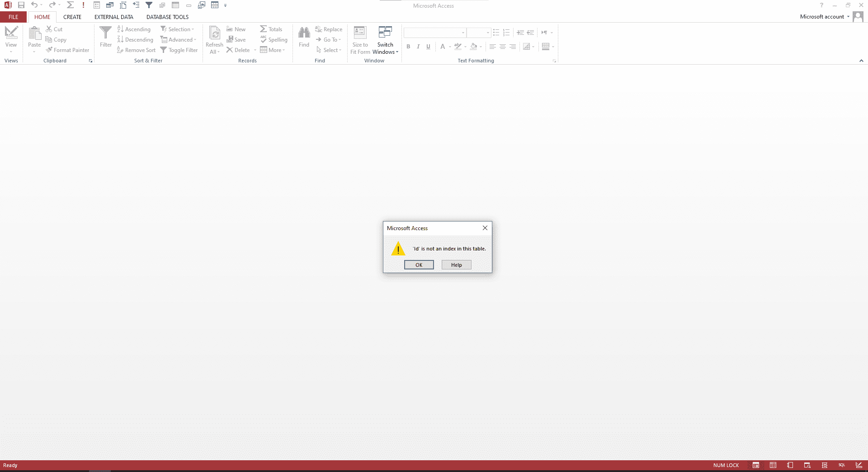Toggle Italic formatting
This screenshot has width=868, height=472.
tap(418, 46)
